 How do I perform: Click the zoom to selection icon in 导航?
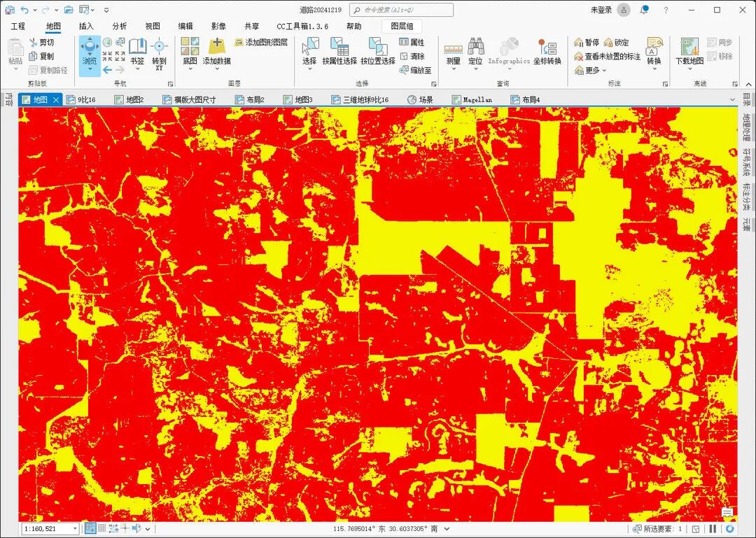coord(120,43)
